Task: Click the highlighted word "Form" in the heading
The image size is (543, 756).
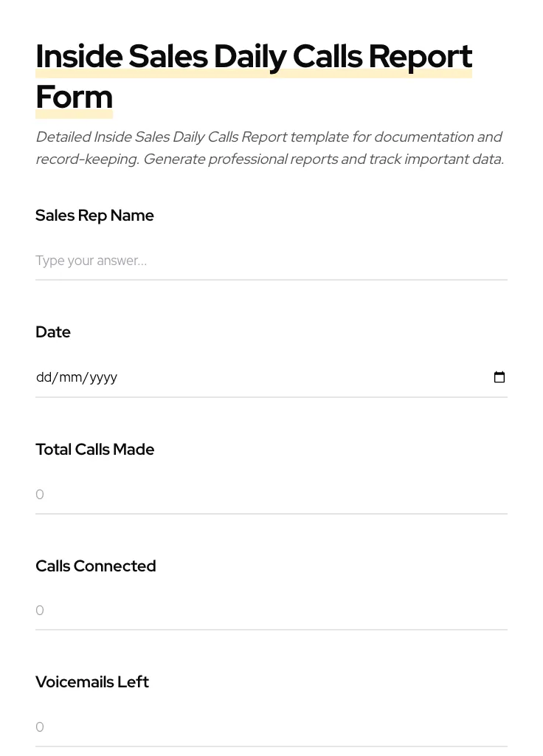Action: pos(74,97)
